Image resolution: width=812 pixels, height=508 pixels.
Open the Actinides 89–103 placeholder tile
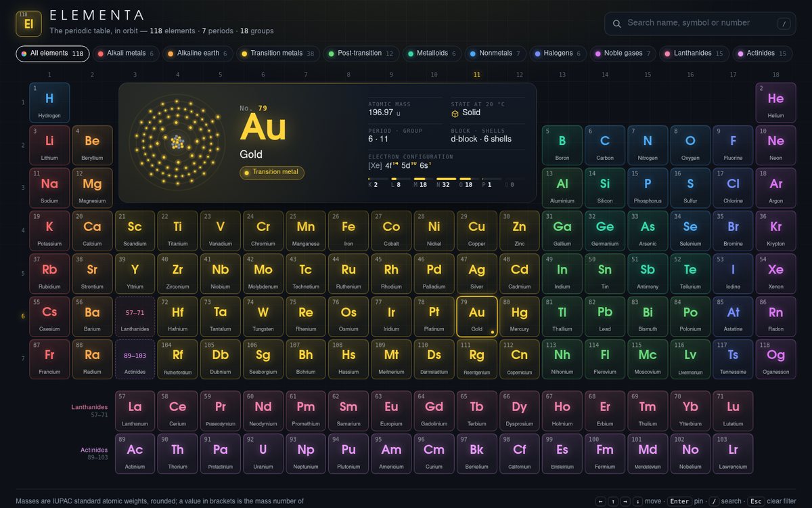pyautogui.click(x=135, y=359)
